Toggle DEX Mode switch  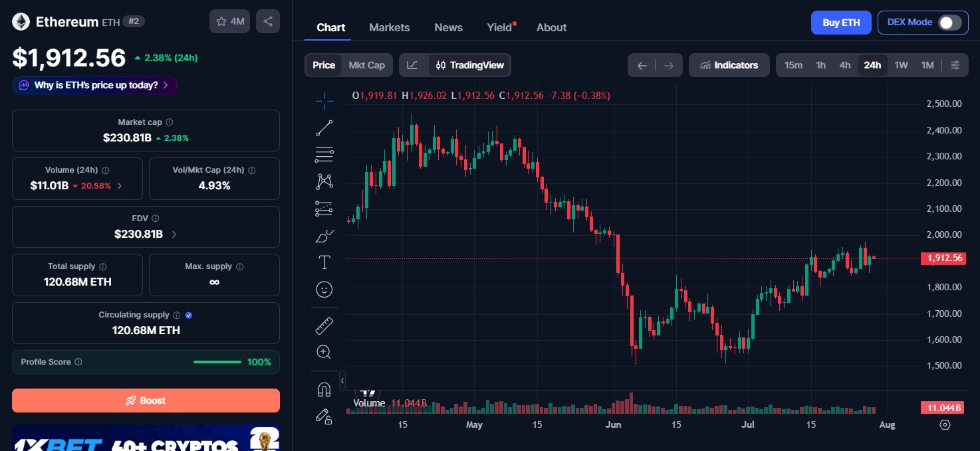[949, 22]
